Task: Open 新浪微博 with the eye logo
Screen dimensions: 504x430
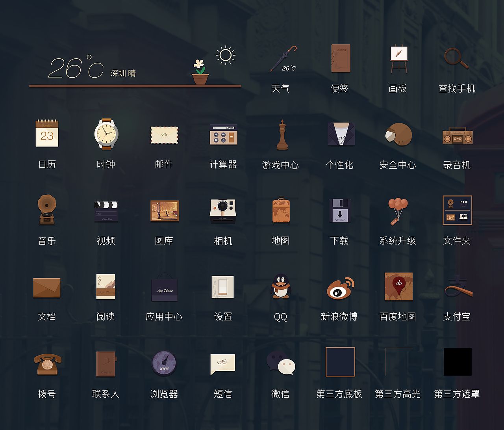Action: 339,287
